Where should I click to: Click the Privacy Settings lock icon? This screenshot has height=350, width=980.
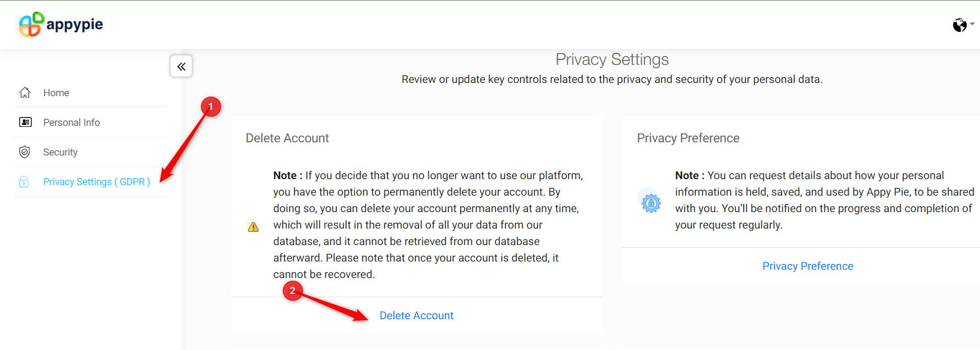tap(25, 181)
